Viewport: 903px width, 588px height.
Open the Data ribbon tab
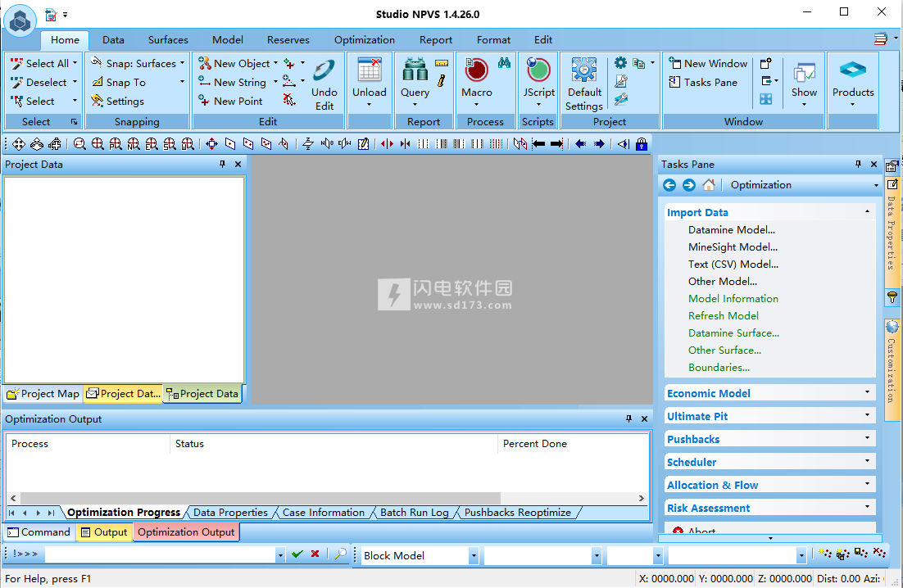[113, 39]
